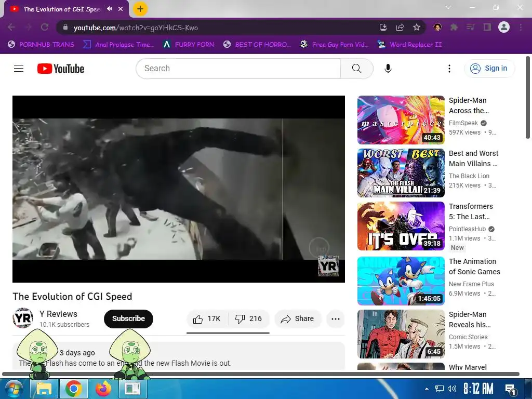Open Word Replacer II bookmark

click(410, 45)
